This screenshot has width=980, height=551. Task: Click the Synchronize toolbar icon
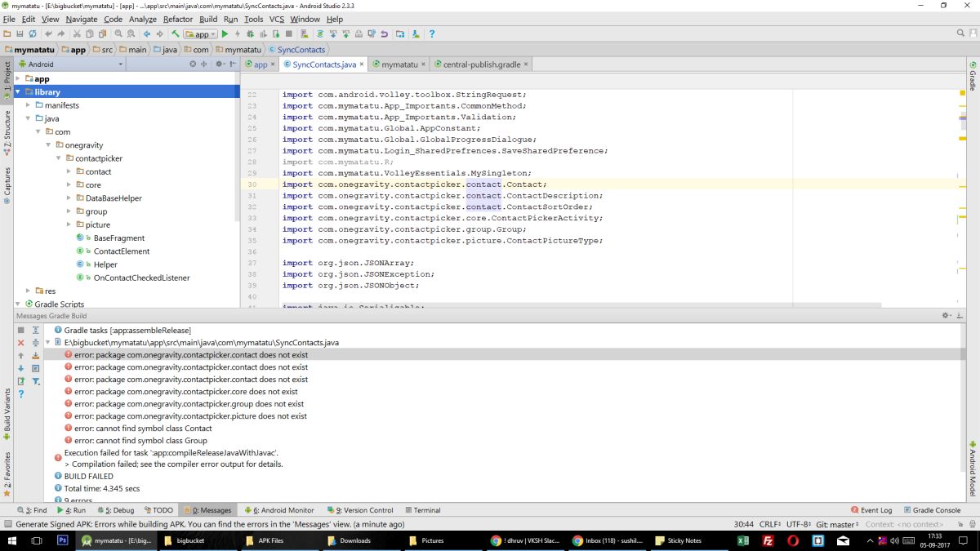point(33,34)
